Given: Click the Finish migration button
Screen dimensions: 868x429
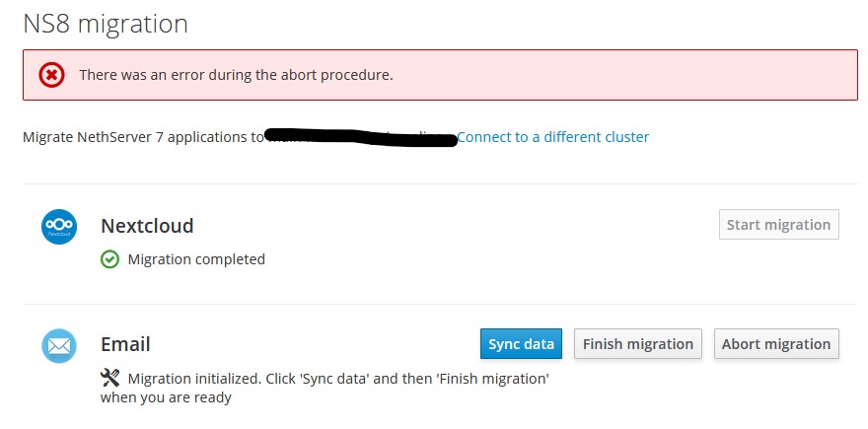Looking at the screenshot, I should tap(638, 344).
